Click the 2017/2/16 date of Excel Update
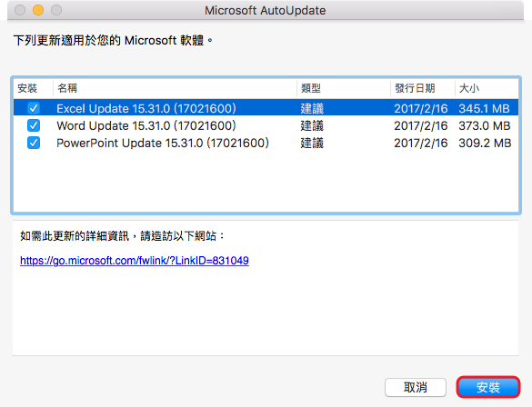Viewport: 532px width, 407px height. 421,108
